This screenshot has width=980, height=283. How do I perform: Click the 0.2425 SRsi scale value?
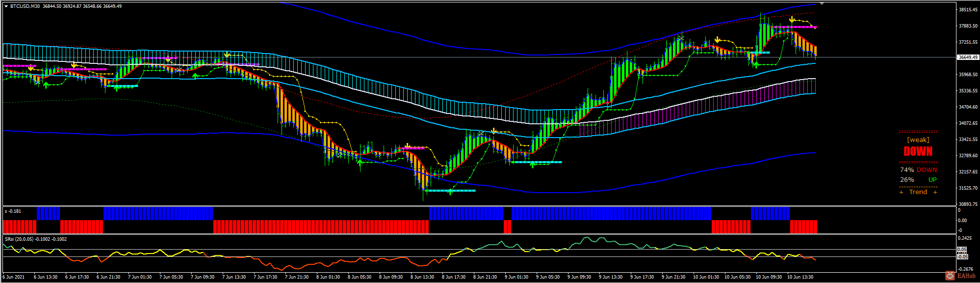tap(965, 238)
